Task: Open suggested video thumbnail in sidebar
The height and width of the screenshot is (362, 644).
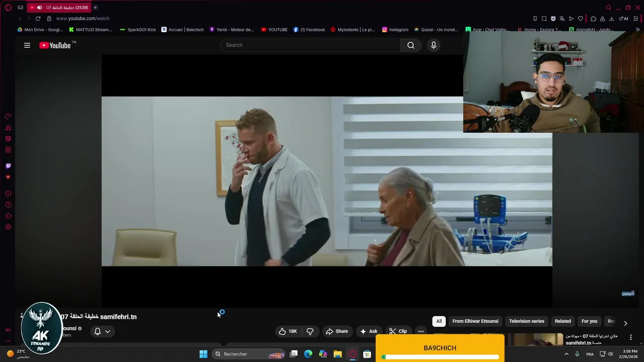Action: tap(535, 339)
